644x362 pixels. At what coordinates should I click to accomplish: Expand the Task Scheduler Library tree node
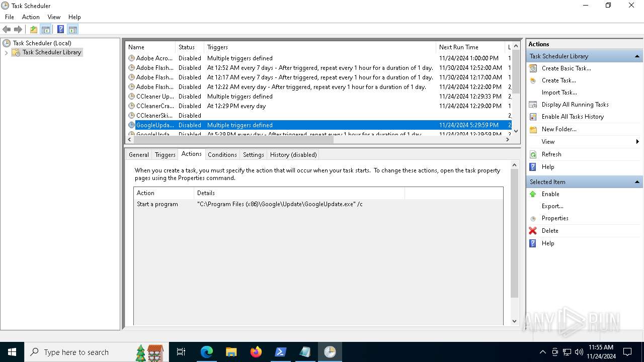click(x=6, y=52)
